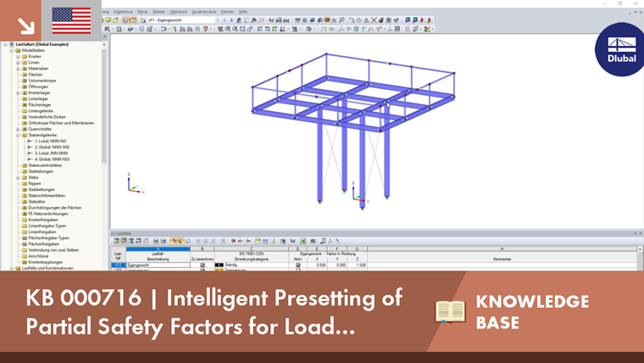Click the white arrow icon on orange tile
This screenshot has width=644, height=363.
[x=26, y=26]
